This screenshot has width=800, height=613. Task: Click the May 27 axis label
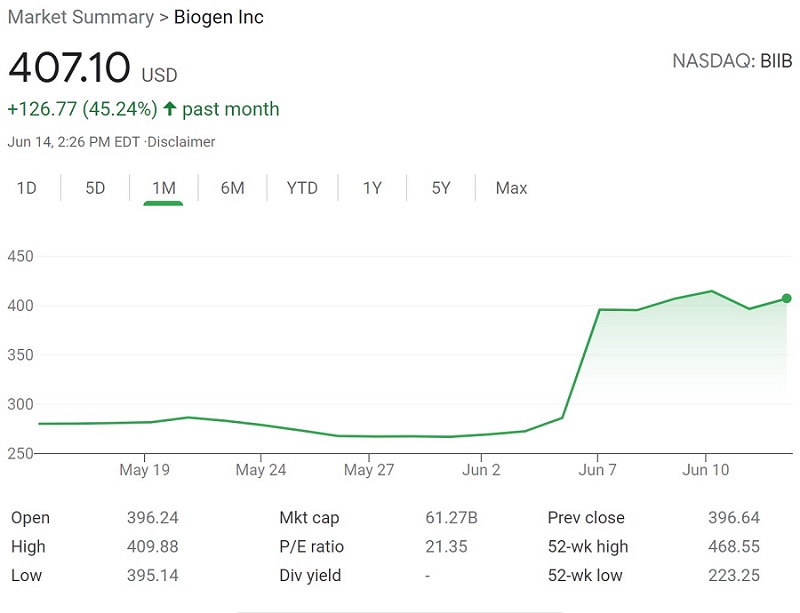[x=369, y=470]
